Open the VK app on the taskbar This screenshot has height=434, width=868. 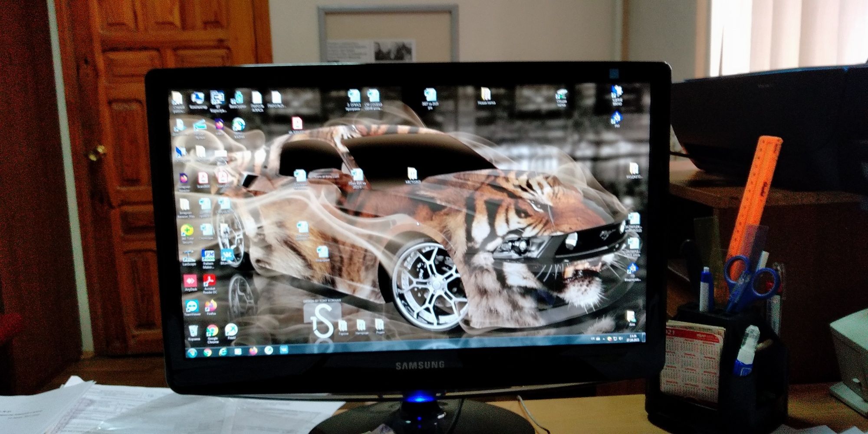click(283, 349)
